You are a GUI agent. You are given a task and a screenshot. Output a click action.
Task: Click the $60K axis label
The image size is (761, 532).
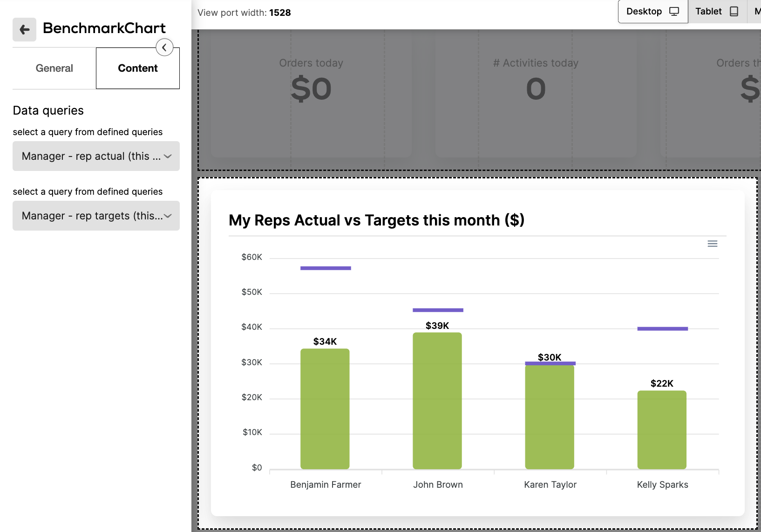[x=251, y=257]
